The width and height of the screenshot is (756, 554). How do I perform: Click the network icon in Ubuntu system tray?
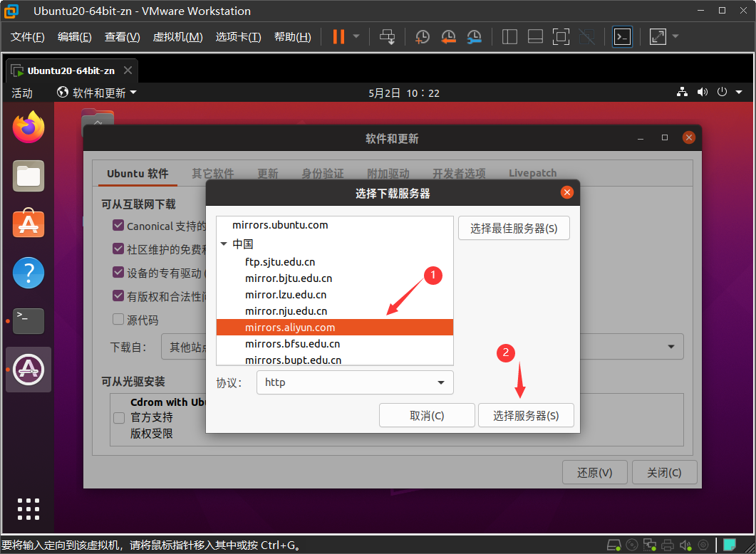click(682, 92)
